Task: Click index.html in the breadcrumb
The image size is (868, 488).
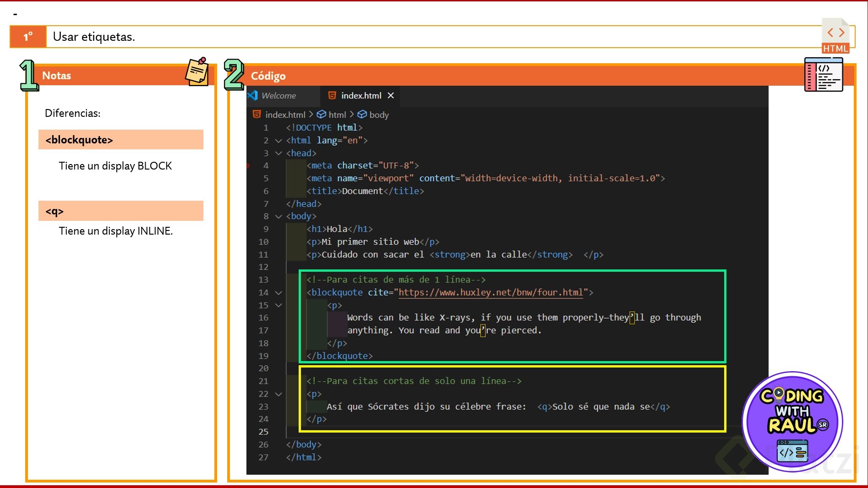Action: [x=285, y=115]
